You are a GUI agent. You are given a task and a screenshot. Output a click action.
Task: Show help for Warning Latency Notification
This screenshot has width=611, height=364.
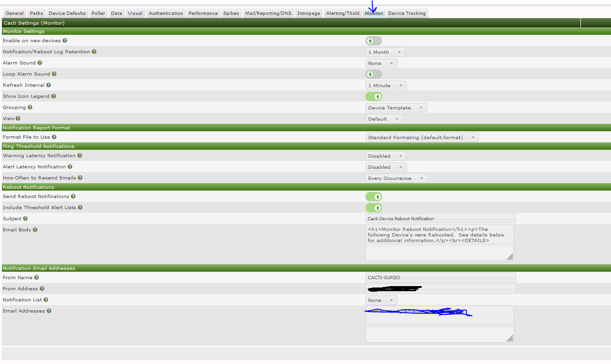(x=79, y=156)
